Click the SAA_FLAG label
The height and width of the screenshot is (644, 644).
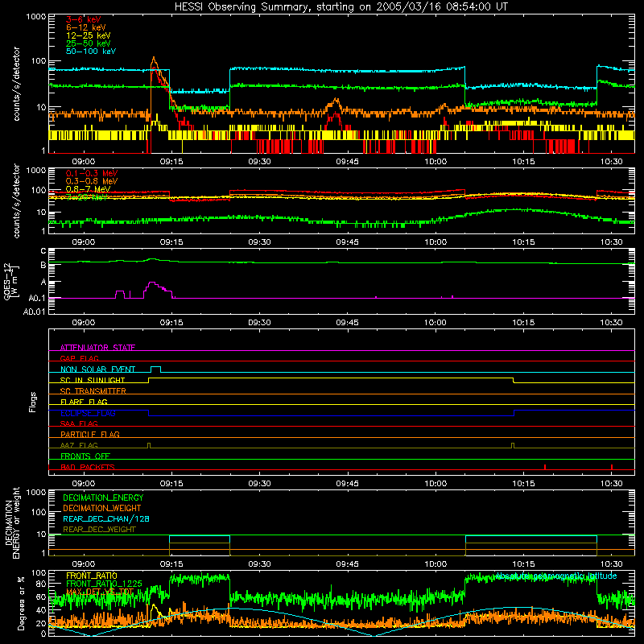pos(79,423)
